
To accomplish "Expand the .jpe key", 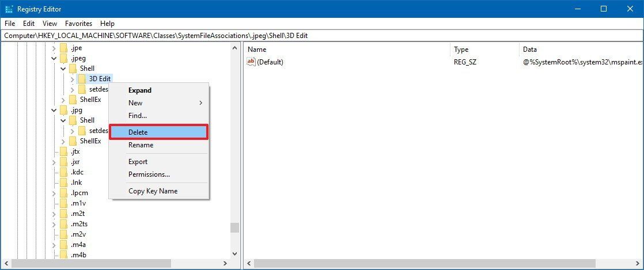I will click(x=54, y=48).
